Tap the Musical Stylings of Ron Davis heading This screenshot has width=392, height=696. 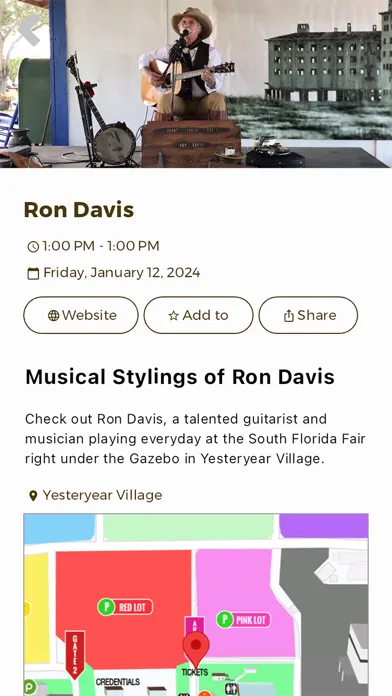pos(180,377)
